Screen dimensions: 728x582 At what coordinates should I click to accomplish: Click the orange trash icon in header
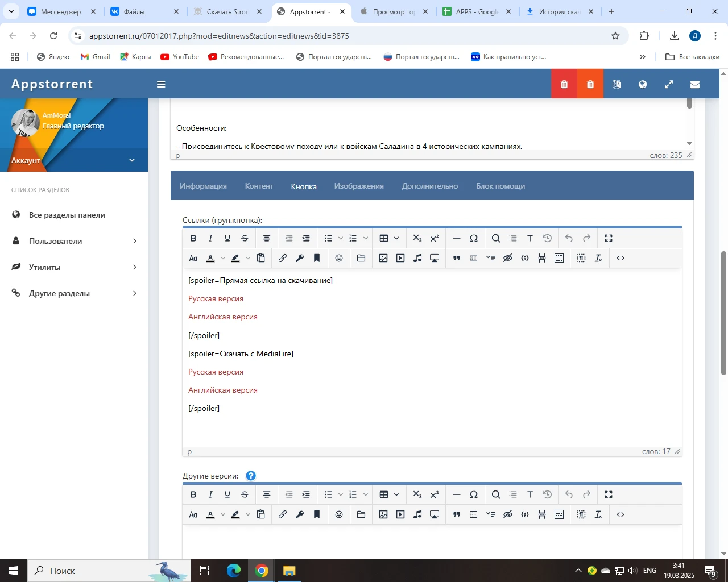click(590, 84)
